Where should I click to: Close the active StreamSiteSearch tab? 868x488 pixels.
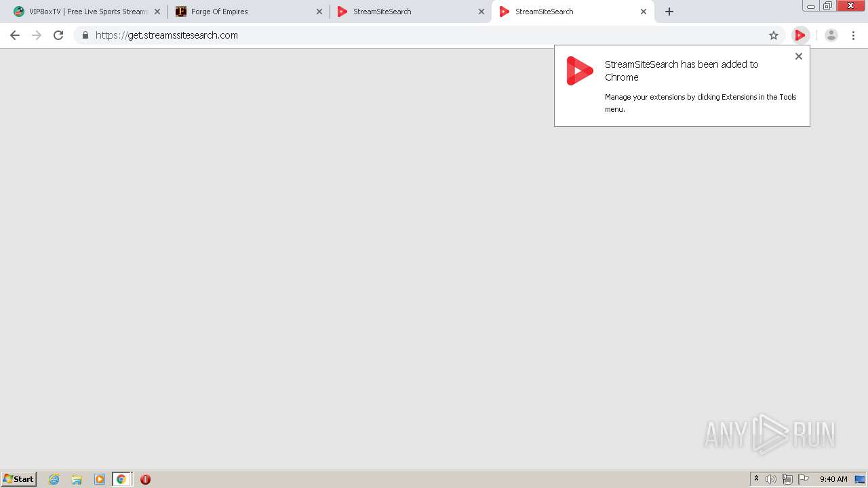pyautogui.click(x=644, y=12)
